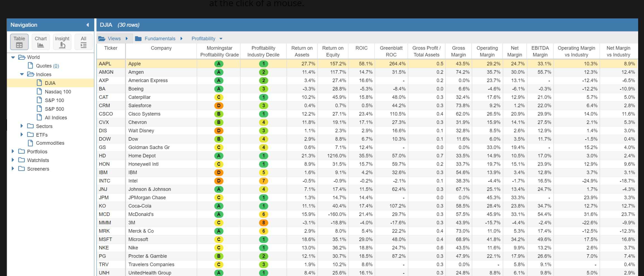Select DJIA in the navigation tree
Image resolution: width=644 pixels, height=276 pixels.
coord(50,83)
